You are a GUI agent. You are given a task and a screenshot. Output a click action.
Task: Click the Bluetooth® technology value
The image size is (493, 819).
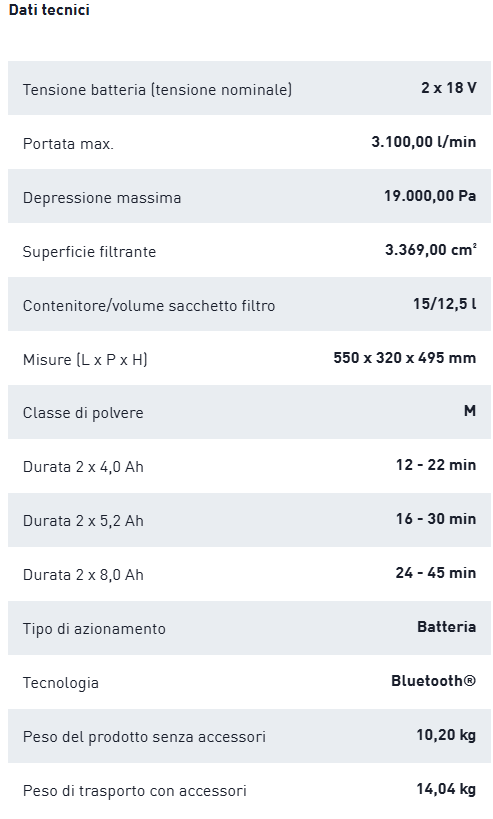click(x=433, y=681)
